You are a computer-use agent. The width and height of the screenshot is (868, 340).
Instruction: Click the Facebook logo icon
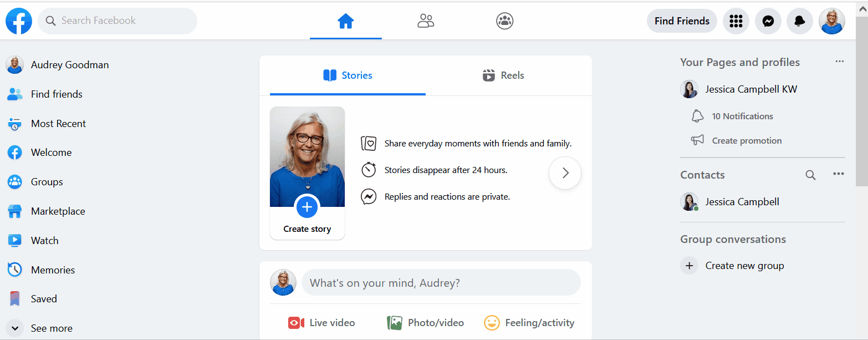[x=19, y=21]
